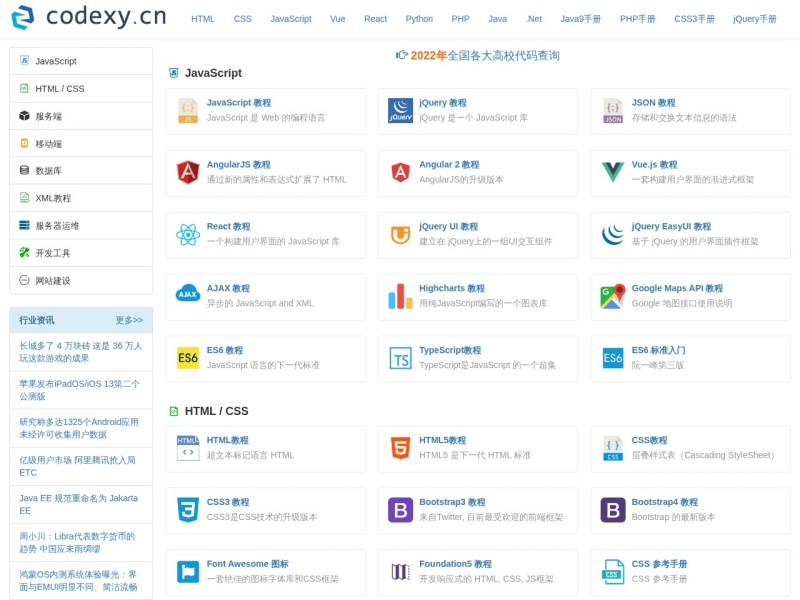Open the AJAX 教程 title link
The image size is (800, 600).
[228, 288]
